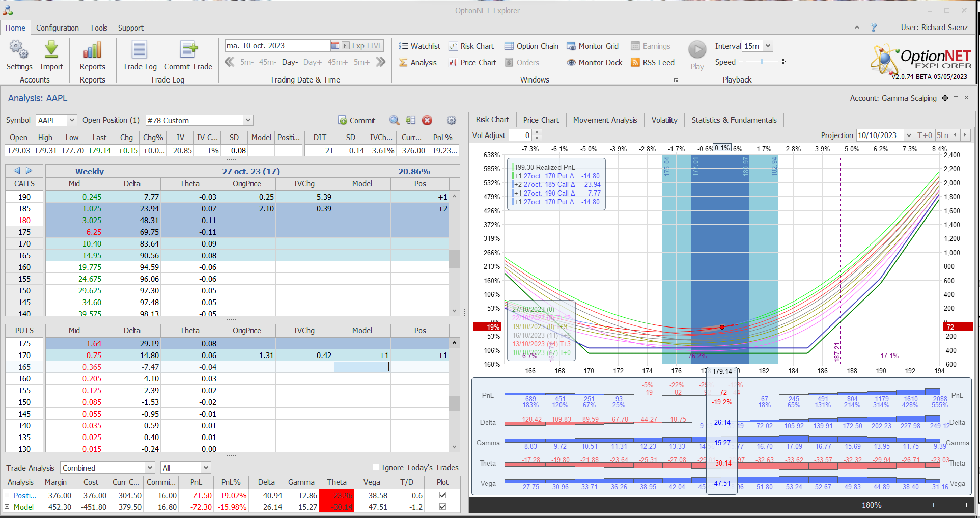Image resolution: width=980 pixels, height=518 pixels.
Task: Switch to the Movement Analysis tab
Action: click(605, 120)
